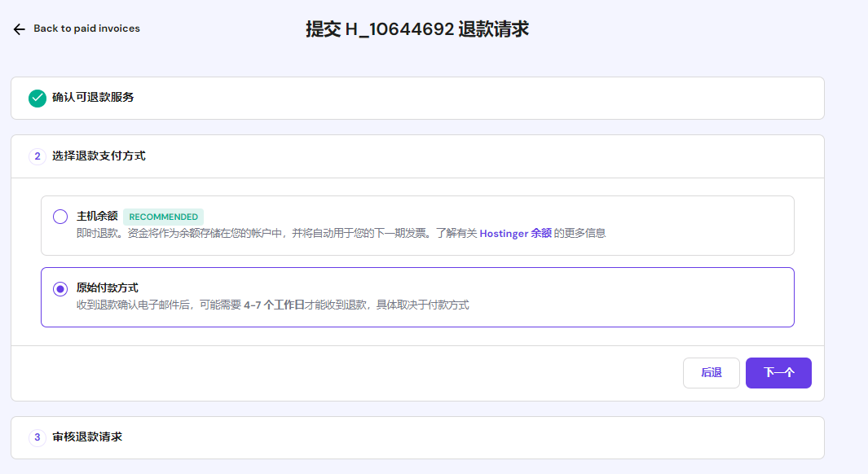Image resolution: width=868 pixels, height=474 pixels.
Task: Click the RECOMMENDED badge
Action: (163, 217)
